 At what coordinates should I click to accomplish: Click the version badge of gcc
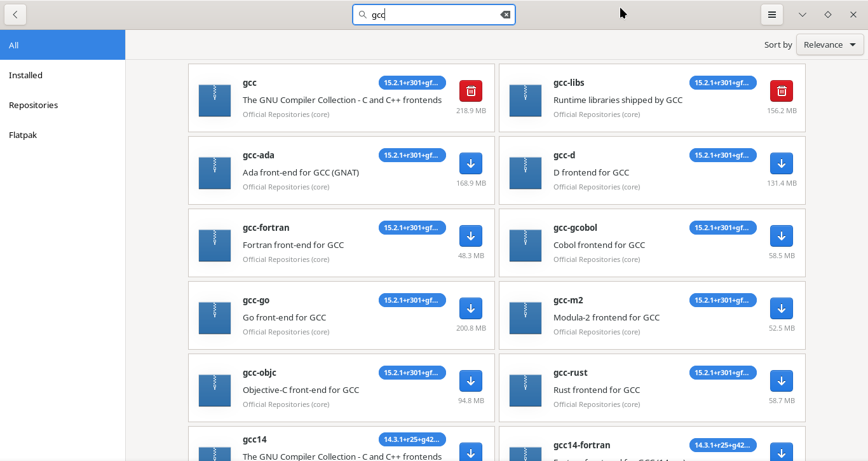(412, 83)
